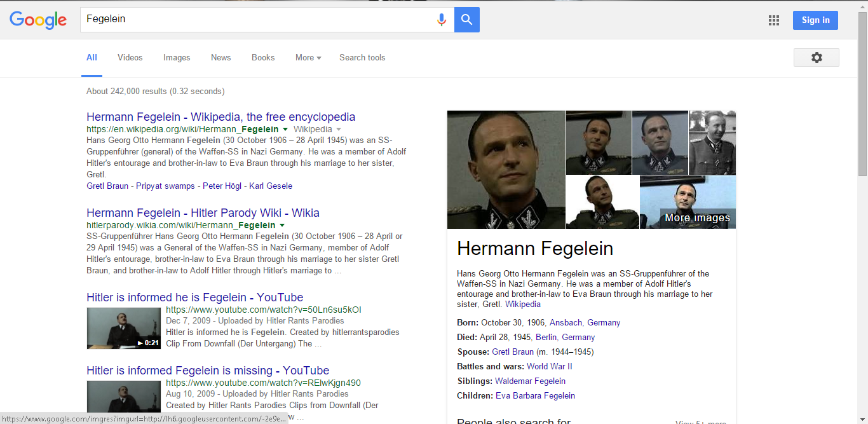Image resolution: width=868 pixels, height=424 pixels.
Task: Click the vertical page scrollbar thumb
Action: click(x=863, y=93)
